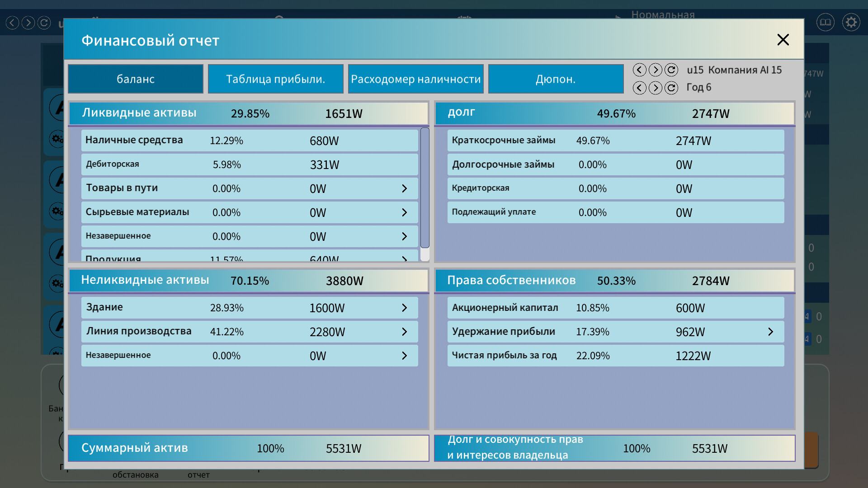Go to next company arrow icon
The image size is (868, 488).
click(655, 70)
